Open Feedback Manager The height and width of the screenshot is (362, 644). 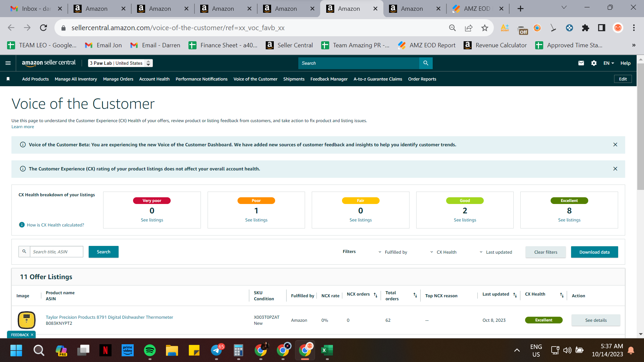(329, 79)
